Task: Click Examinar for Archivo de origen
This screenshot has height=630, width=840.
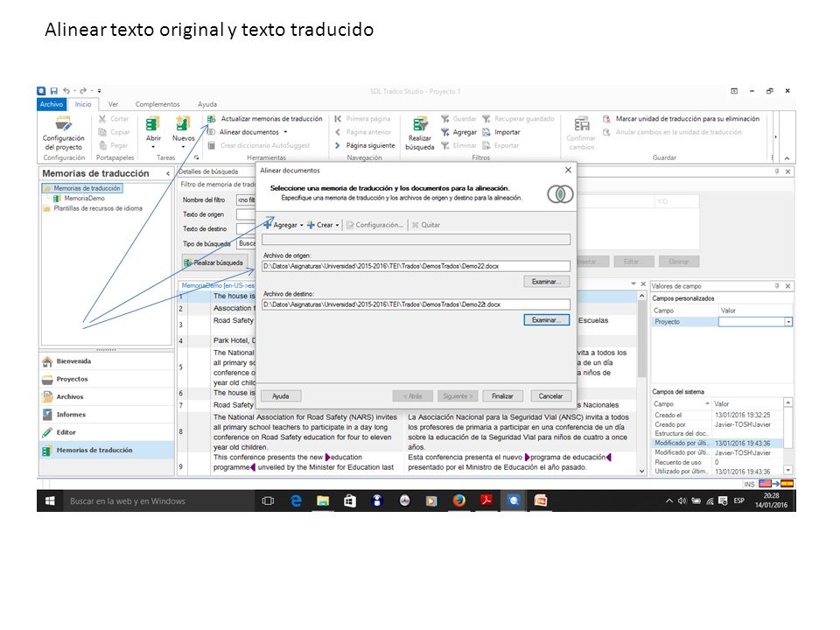Action: click(x=546, y=282)
